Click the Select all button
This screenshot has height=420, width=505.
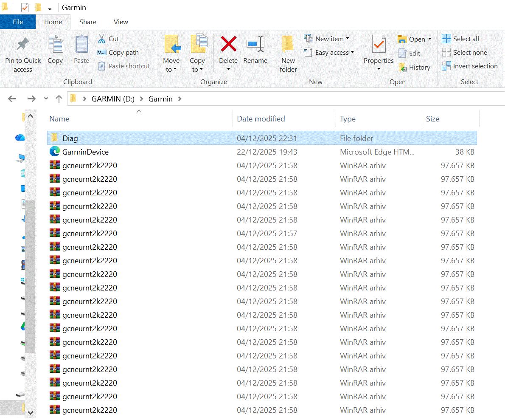pyautogui.click(x=461, y=39)
